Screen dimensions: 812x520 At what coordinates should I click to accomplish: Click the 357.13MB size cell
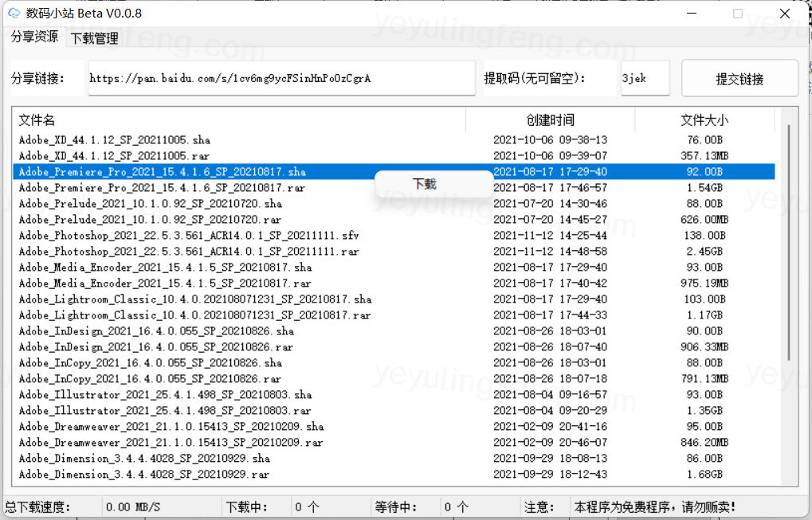[704, 156]
